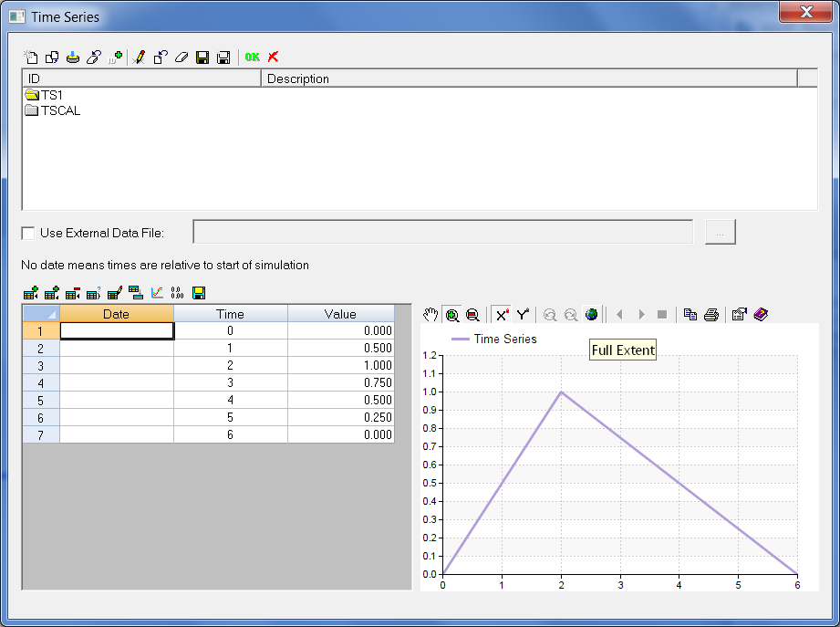
Task: Print the time series chart
Action: pyautogui.click(x=711, y=314)
